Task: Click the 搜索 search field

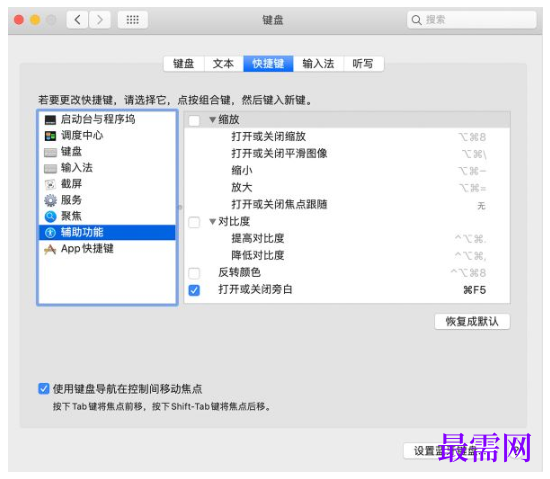Action: (472, 20)
